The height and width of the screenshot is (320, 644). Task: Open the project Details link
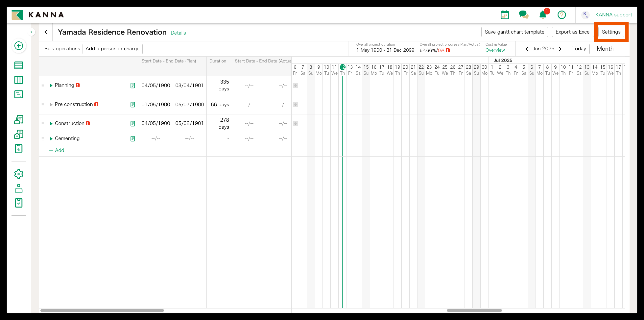click(x=178, y=33)
